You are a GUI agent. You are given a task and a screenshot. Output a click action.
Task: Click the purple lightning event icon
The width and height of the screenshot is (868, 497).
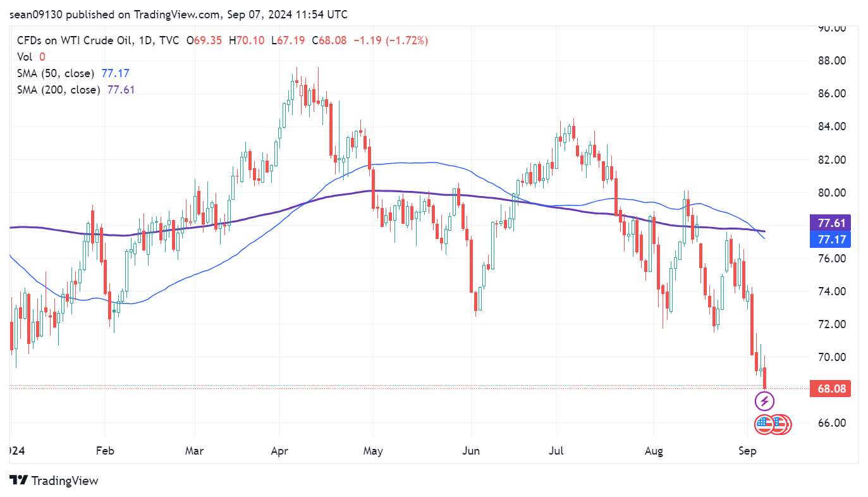point(764,400)
